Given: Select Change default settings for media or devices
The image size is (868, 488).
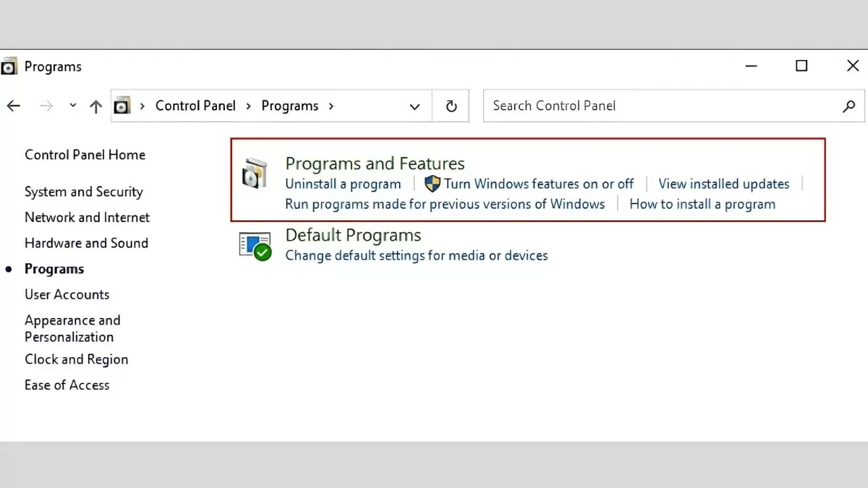Looking at the screenshot, I should [417, 255].
